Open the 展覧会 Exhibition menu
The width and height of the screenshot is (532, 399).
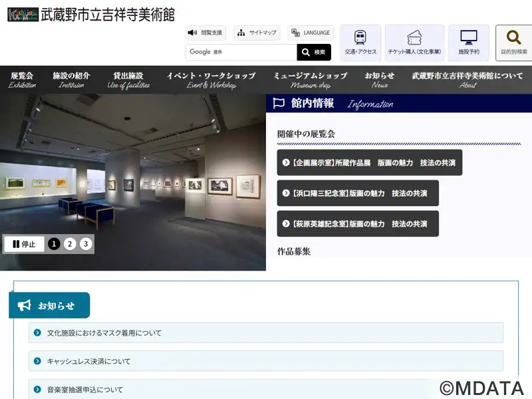tap(22, 80)
